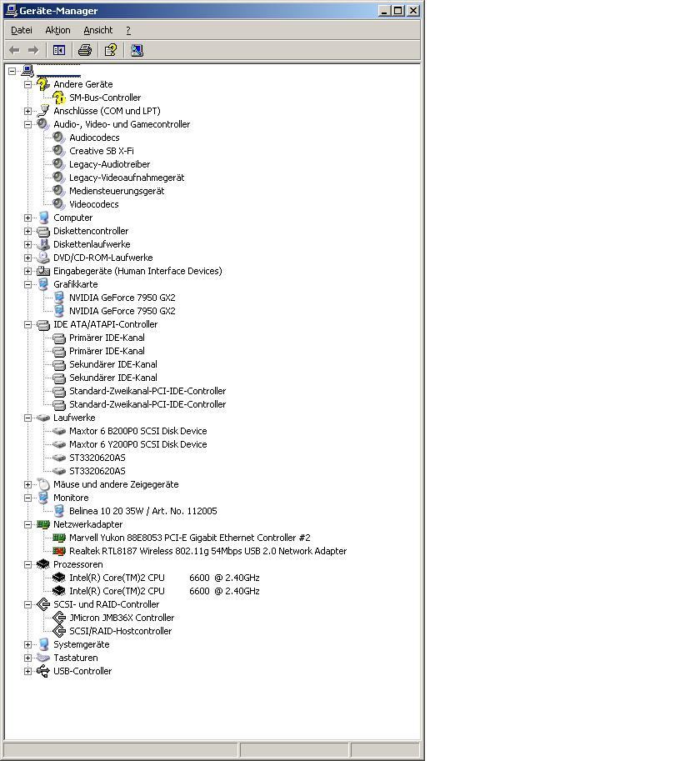Screen dimensions: 700x761
Task: Select Monitore category label
Action: pos(71,498)
